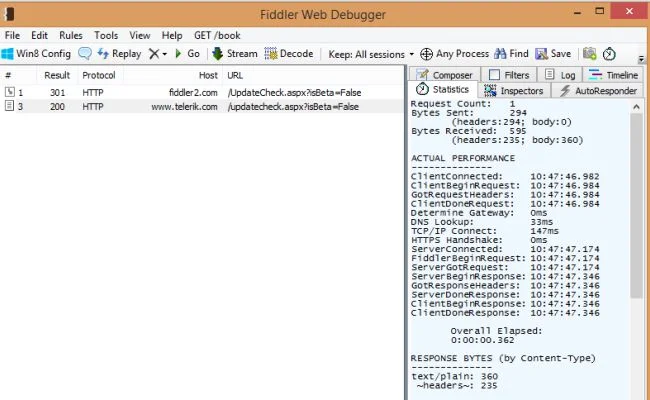Screen dimensions: 650x400
Task: Select the Statistics tab
Action: tap(443, 90)
